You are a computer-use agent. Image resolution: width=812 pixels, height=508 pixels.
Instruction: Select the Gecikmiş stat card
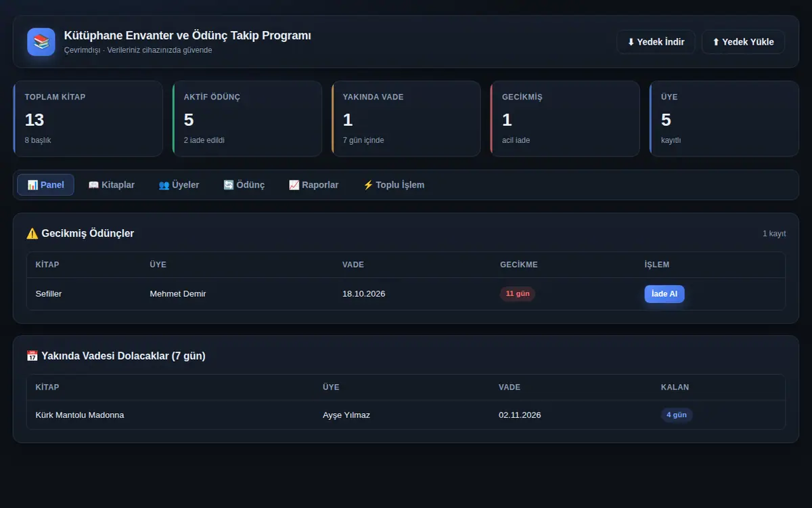point(565,119)
